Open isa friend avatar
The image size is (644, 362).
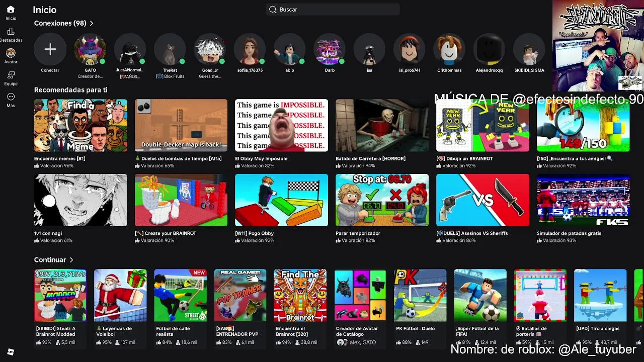370,49
